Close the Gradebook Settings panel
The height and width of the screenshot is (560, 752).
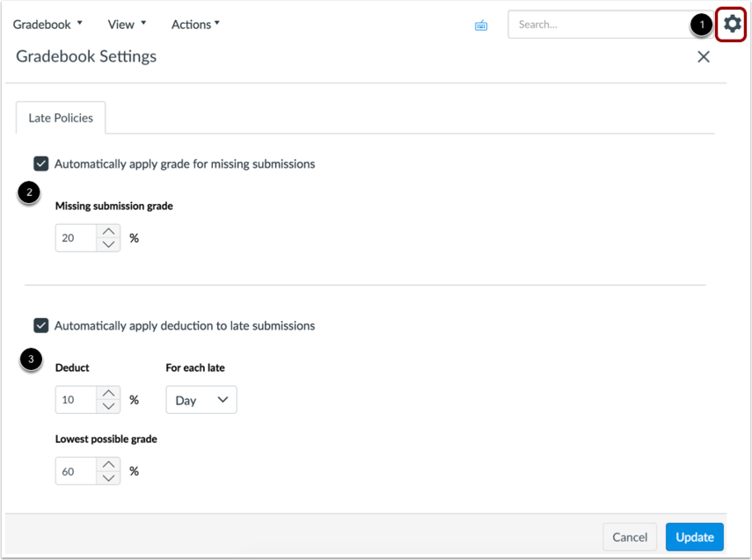pyautogui.click(x=703, y=57)
